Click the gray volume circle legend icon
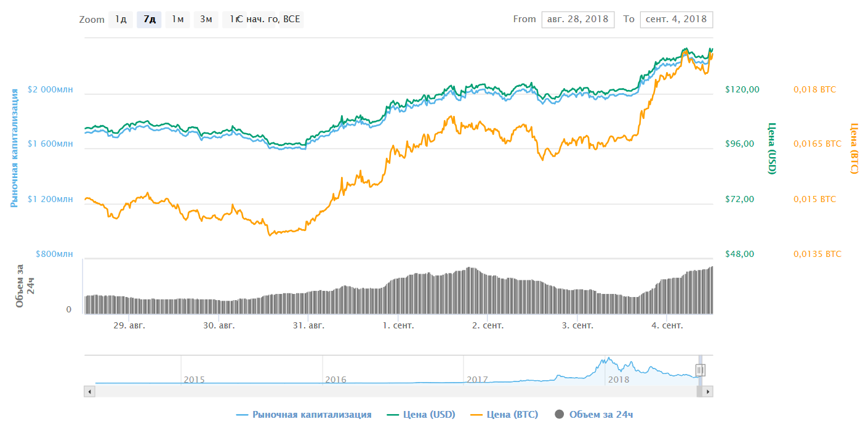This screenshot has width=868, height=427. click(559, 415)
